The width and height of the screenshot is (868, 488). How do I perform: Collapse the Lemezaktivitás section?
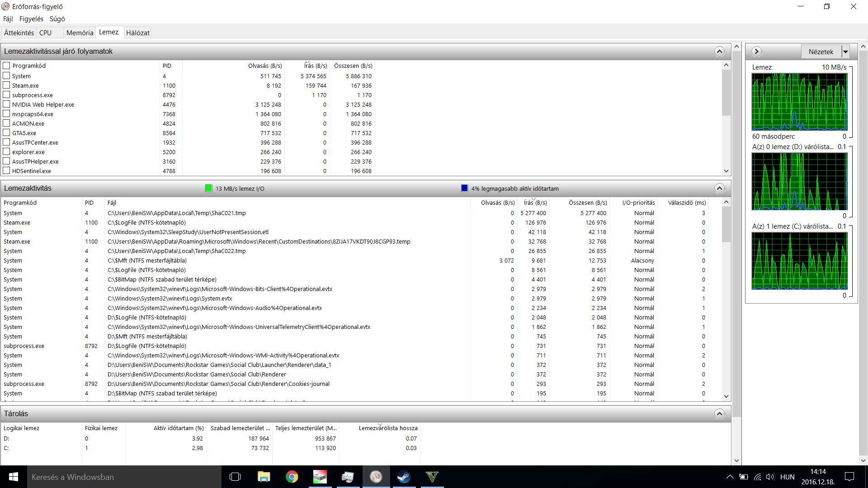pos(720,188)
